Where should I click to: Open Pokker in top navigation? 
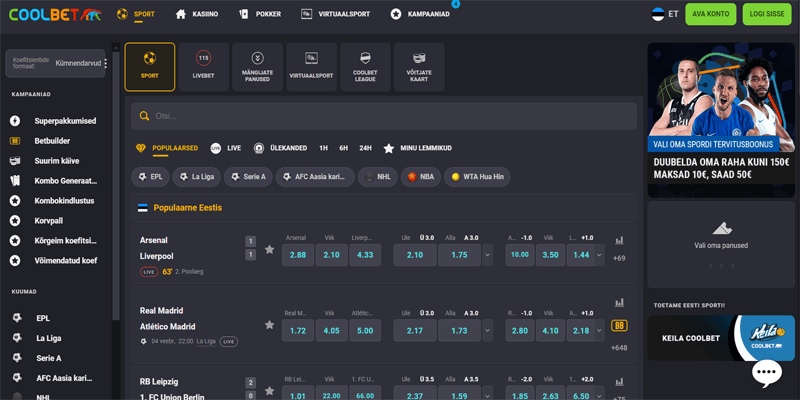click(260, 14)
